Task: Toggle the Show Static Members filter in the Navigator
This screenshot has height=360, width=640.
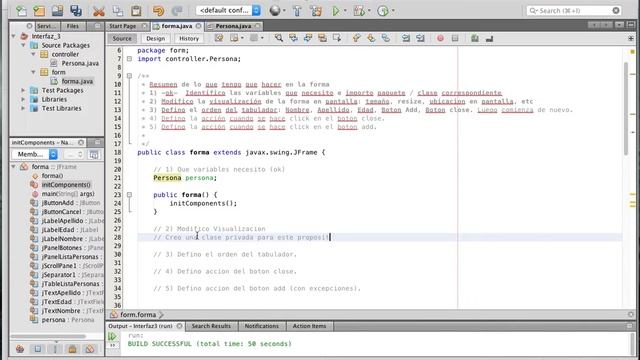Action: click(55, 349)
